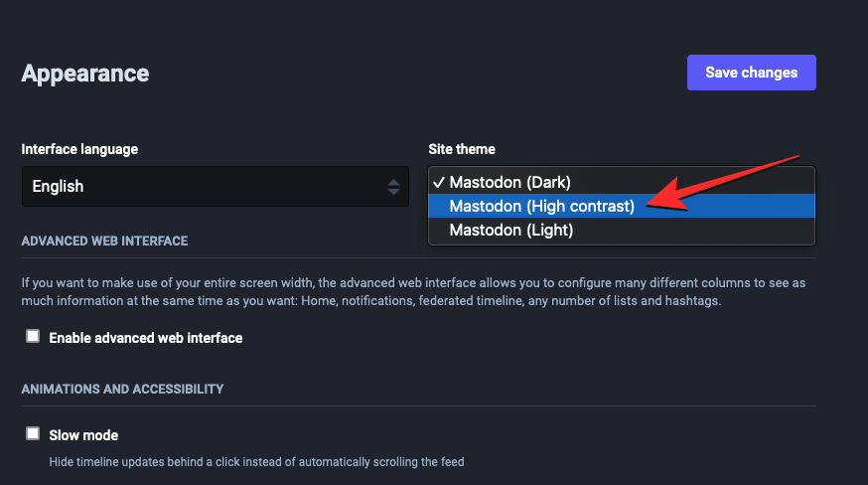Image resolution: width=868 pixels, height=485 pixels.
Task: Open the Interface language dropdown
Action: (x=215, y=186)
